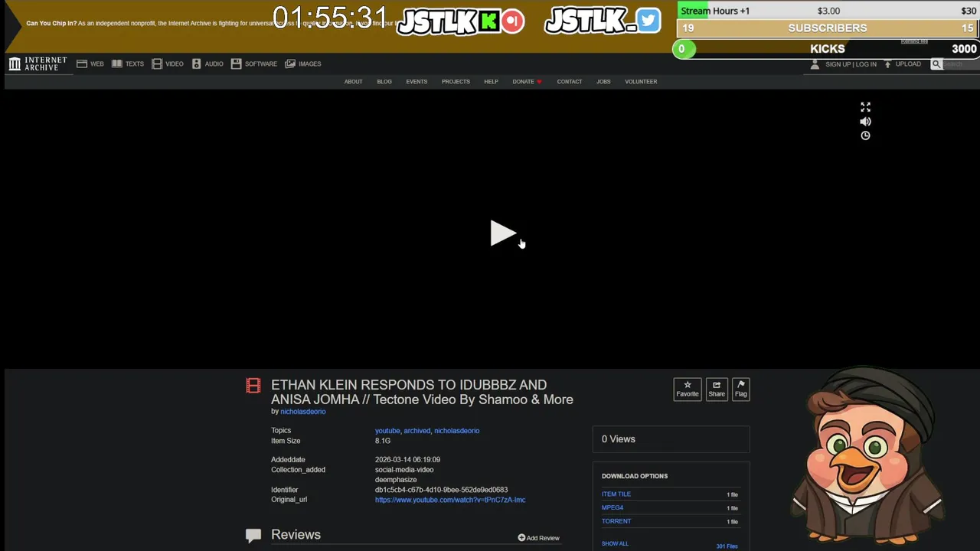This screenshot has height=551, width=980.
Task: Click the Addeddate value 2026-03-14
Action: click(407, 460)
